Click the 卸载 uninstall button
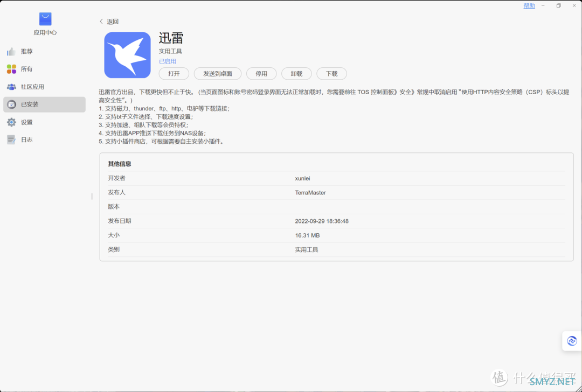 point(296,74)
